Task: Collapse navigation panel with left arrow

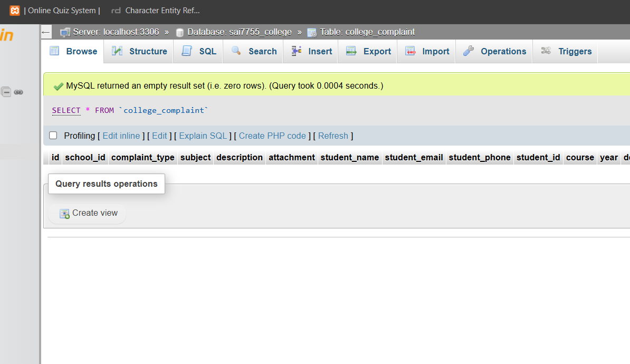Action: pyautogui.click(x=46, y=32)
